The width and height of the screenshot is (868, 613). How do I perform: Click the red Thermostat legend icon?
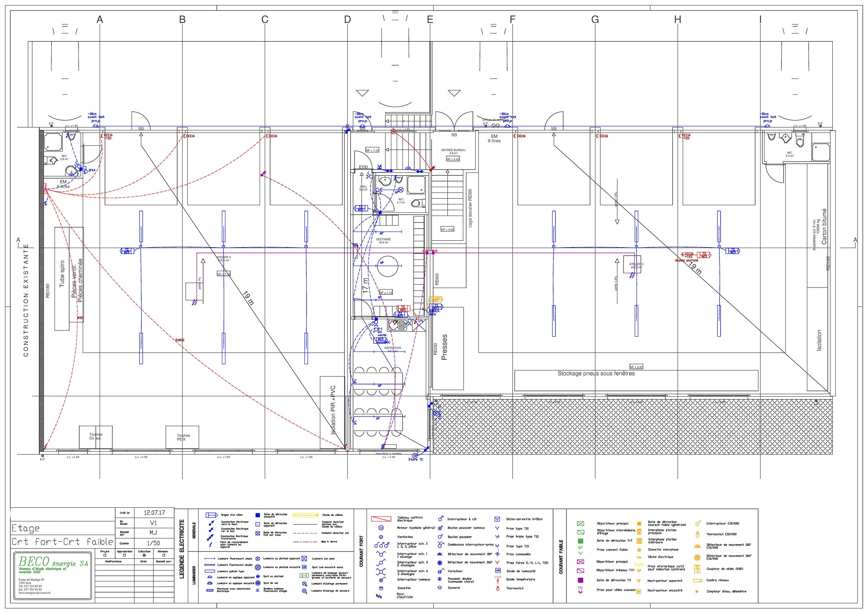click(498, 588)
